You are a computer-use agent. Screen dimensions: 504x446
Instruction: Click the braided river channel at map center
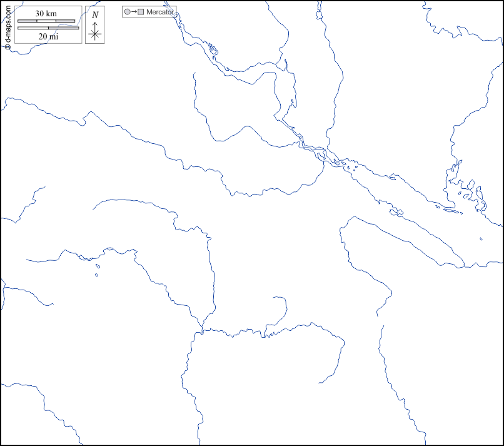(310, 149)
